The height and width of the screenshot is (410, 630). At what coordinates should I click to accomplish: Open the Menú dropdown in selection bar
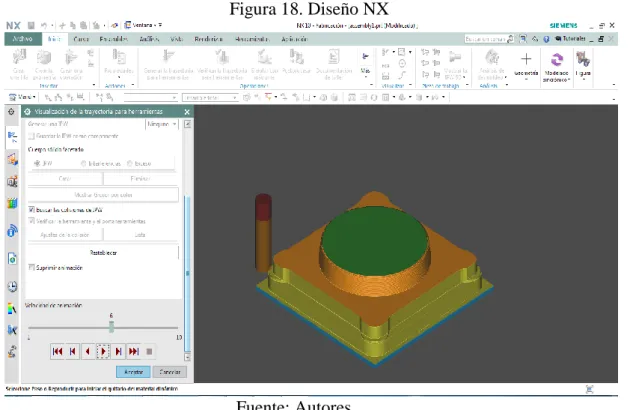pyautogui.click(x=22, y=97)
